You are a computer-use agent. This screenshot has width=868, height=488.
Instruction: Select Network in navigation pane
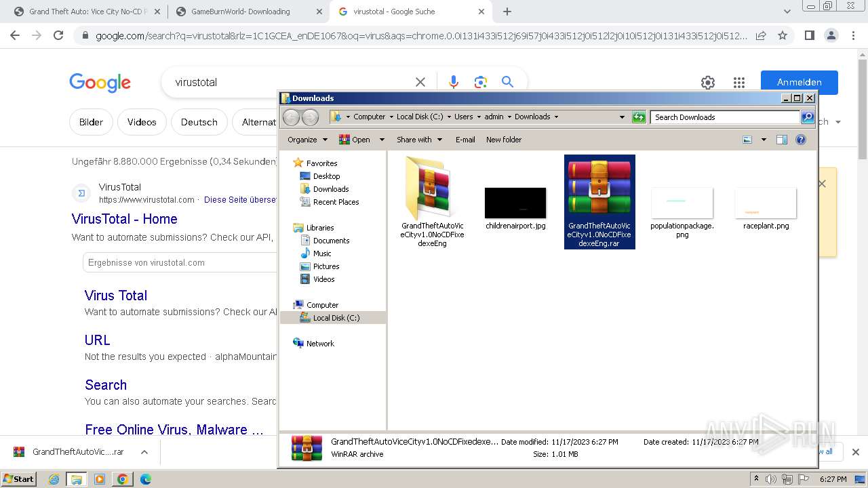click(320, 344)
